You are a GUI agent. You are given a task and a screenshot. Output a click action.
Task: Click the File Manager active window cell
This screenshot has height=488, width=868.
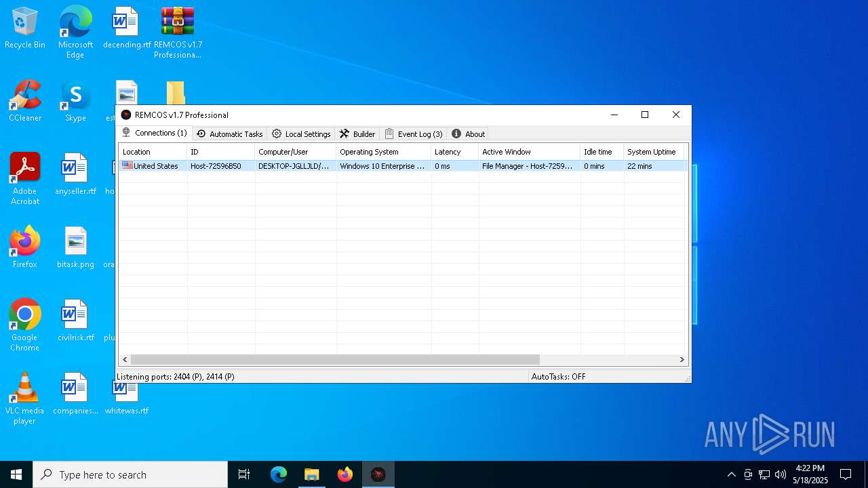pos(529,166)
